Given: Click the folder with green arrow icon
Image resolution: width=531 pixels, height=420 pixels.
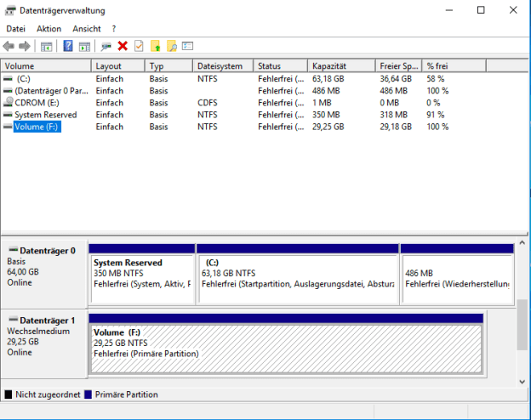Looking at the screenshot, I should [x=155, y=46].
